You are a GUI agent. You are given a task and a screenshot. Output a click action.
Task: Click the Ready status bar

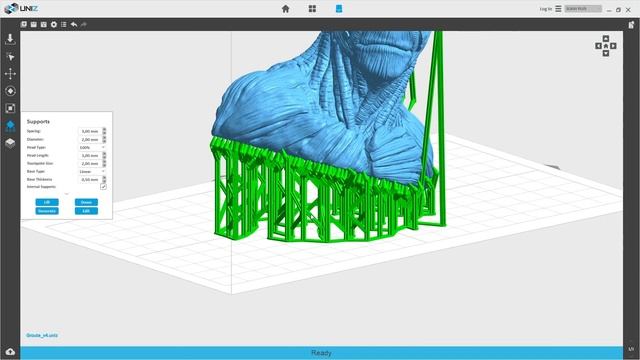321,353
